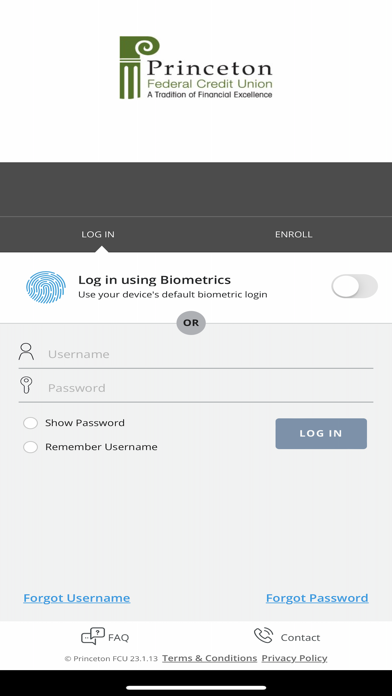This screenshot has width=392, height=696.
Task: Tap the home indicator bar at bottom
Action: (x=196, y=688)
